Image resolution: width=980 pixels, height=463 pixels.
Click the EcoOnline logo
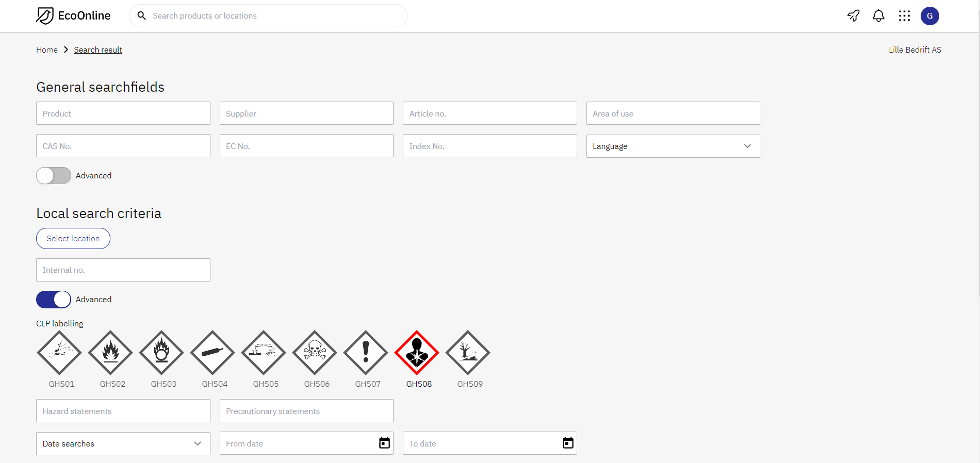point(73,16)
